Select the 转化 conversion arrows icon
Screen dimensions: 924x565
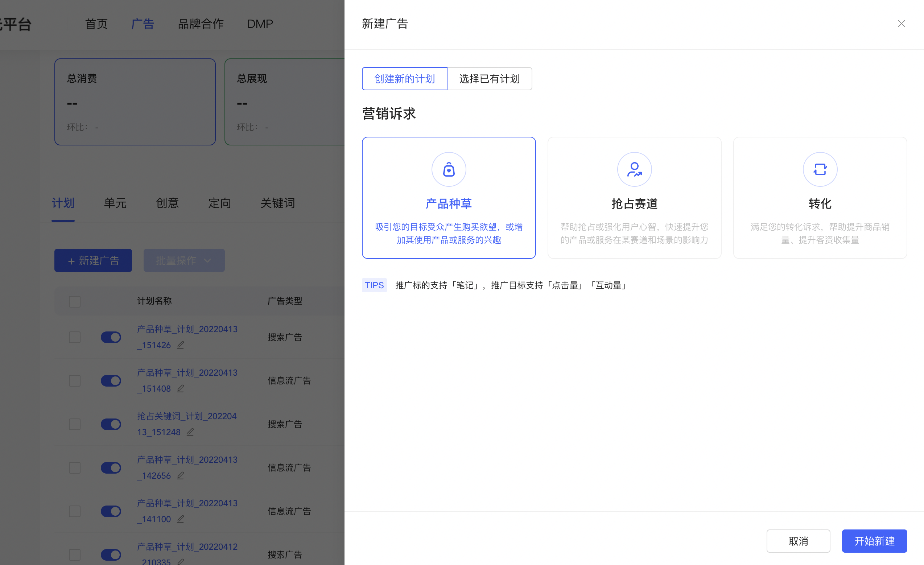820,169
